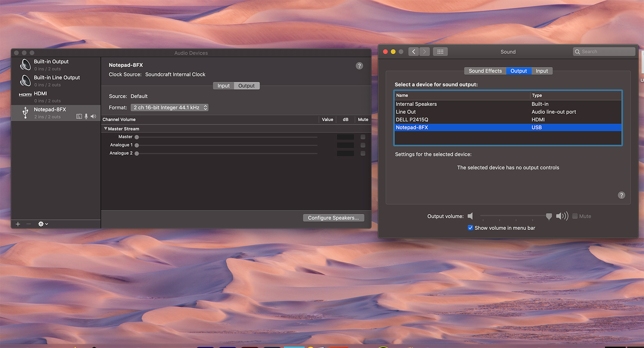Image resolution: width=644 pixels, height=348 pixels.
Task: Select Notepad-8FX in device sidebar
Action: tap(56, 113)
